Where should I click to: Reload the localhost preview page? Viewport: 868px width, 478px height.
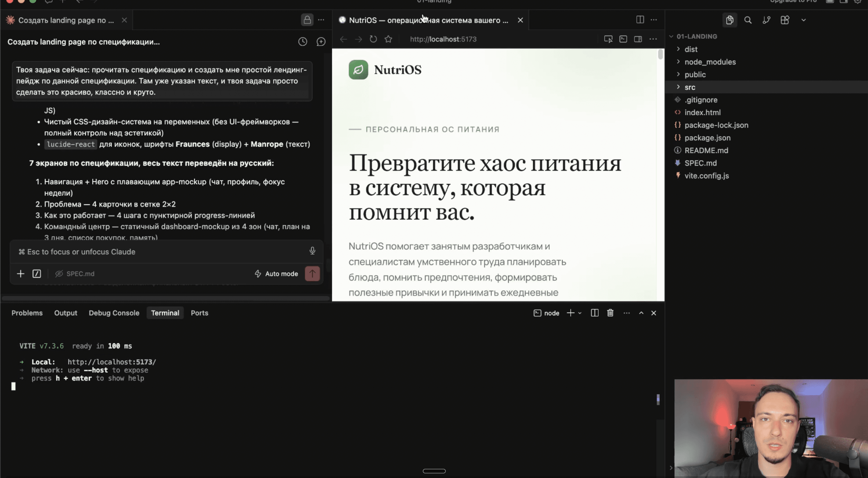[x=373, y=39]
